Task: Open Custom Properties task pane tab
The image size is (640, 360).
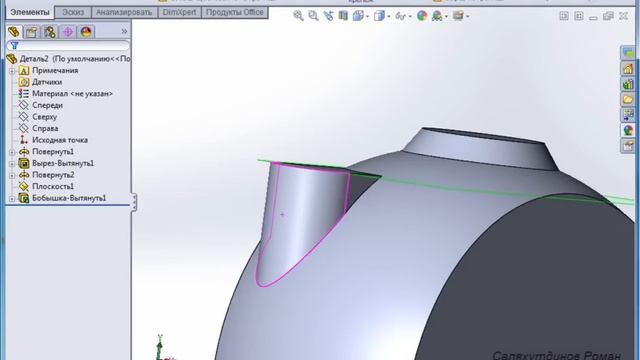Action: (628, 146)
